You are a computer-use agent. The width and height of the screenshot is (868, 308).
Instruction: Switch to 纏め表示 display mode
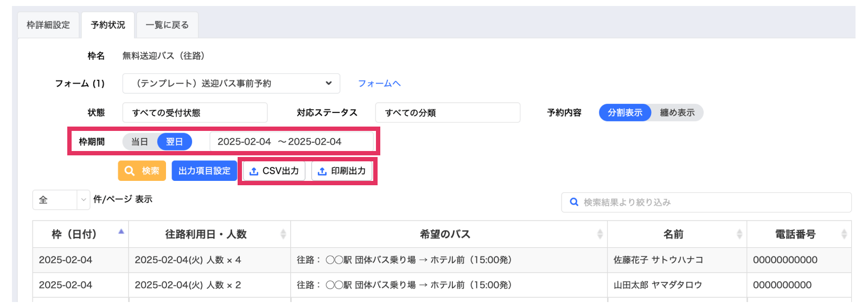677,112
